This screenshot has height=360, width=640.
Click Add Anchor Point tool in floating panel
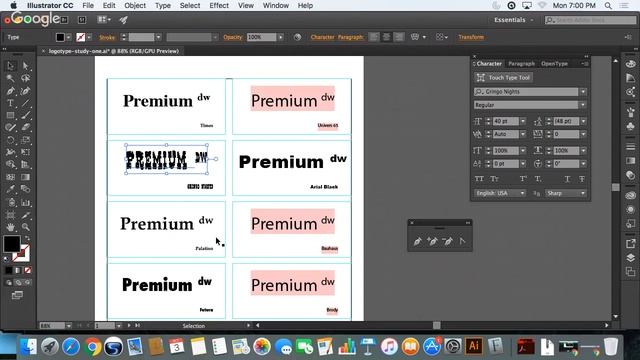click(x=432, y=241)
